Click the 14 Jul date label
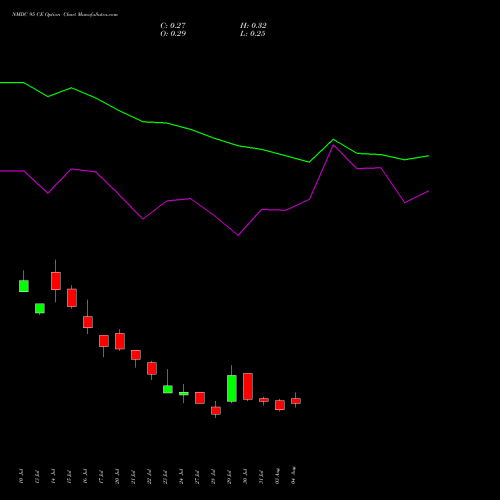 tap(53, 476)
